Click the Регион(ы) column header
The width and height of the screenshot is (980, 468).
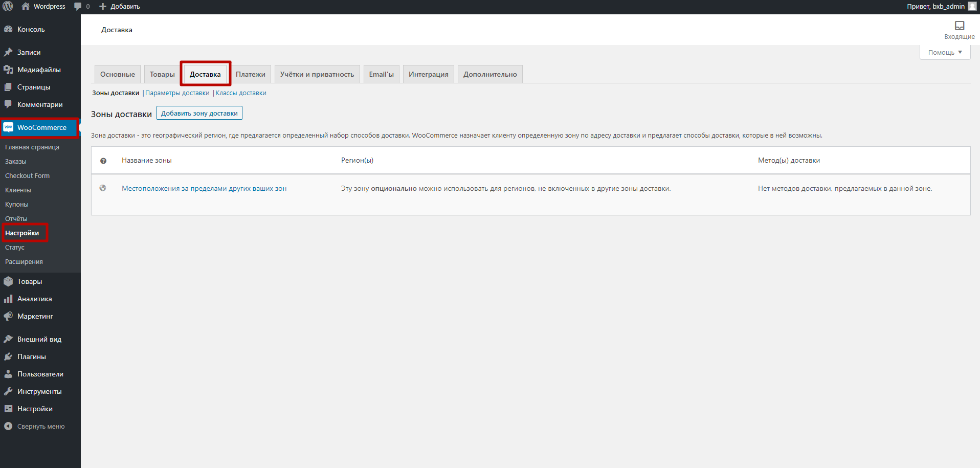[x=357, y=160]
